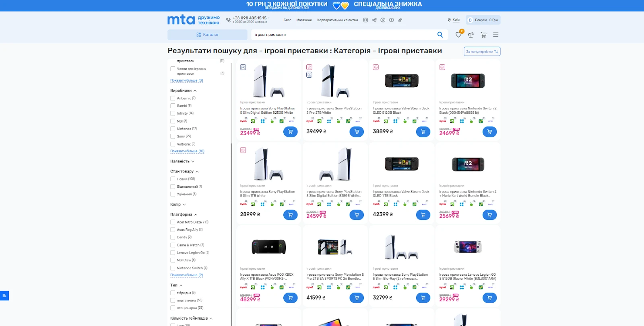Viewport: 644px width, 326px height.
Task: Open the Каталог menu
Action: click(x=207, y=35)
